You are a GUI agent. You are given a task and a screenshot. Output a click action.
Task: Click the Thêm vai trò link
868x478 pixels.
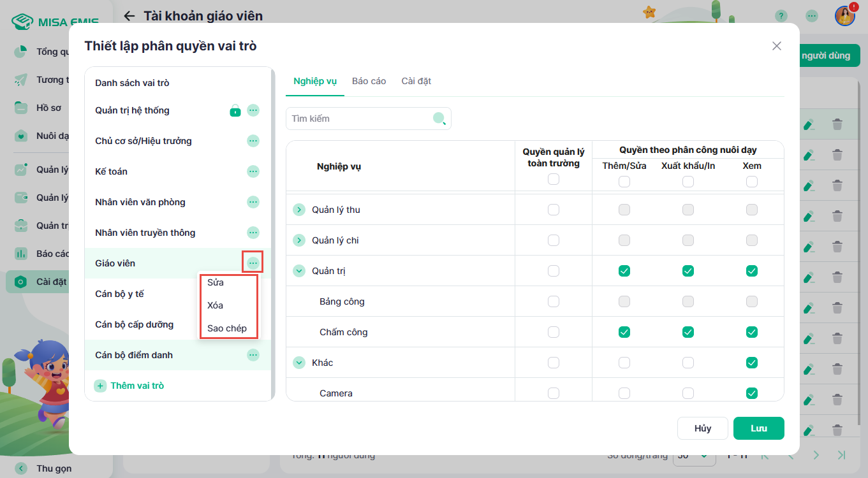tap(136, 386)
